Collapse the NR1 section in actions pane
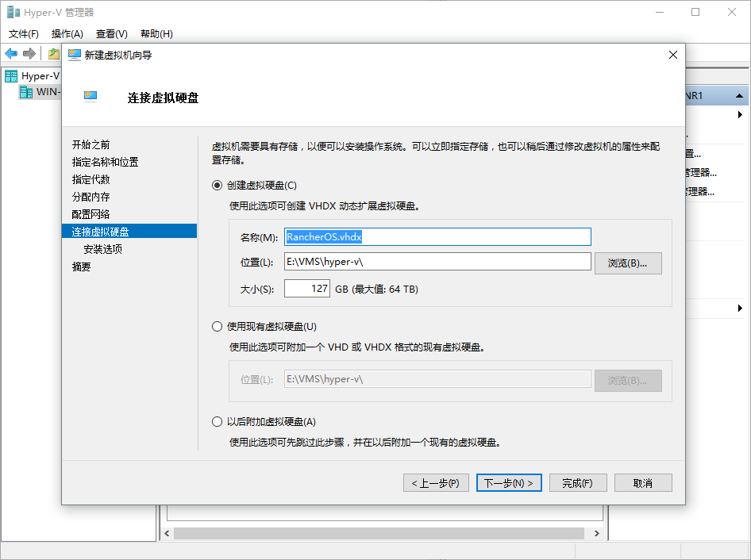Viewport: 751px width, 560px height. tap(739, 96)
